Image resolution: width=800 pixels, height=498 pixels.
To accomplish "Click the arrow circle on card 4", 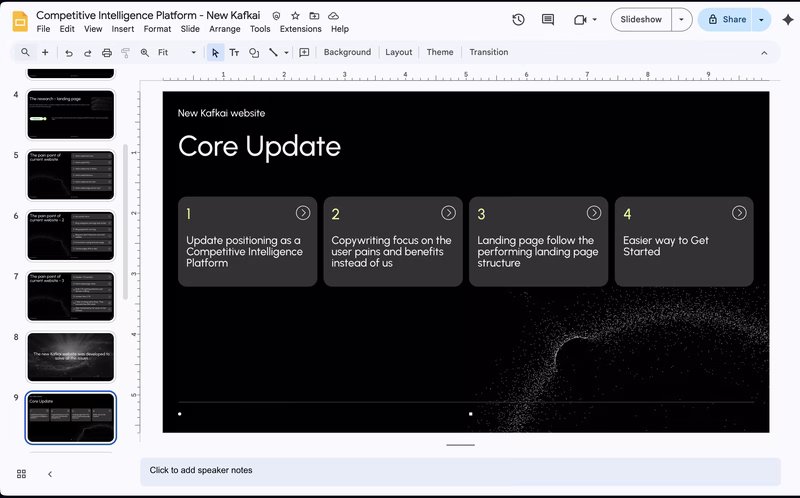I will (x=739, y=213).
